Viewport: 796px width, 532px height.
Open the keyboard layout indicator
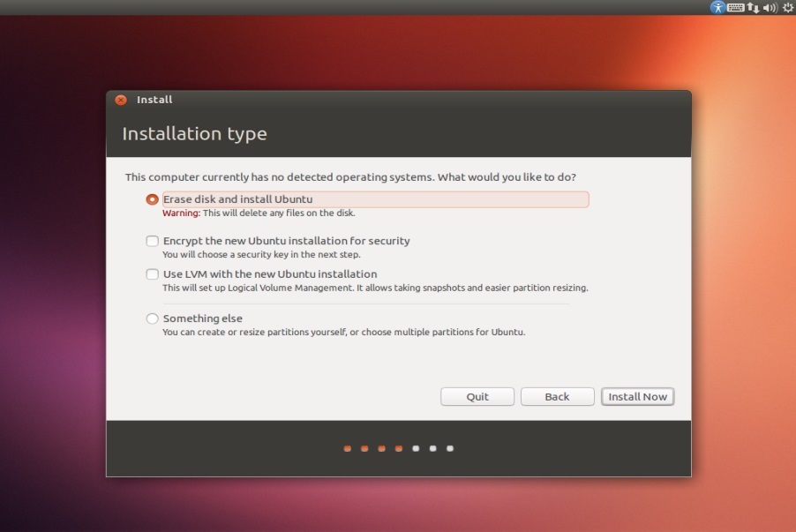point(735,7)
